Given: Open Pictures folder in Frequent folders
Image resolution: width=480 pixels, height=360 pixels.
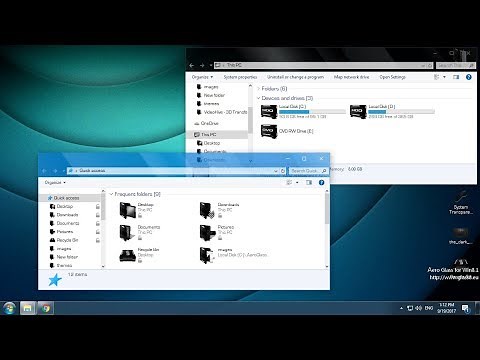Looking at the screenshot, I should [x=207, y=232].
